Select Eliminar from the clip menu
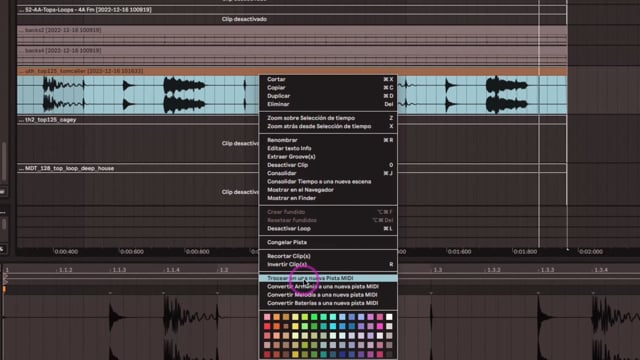 (328, 104)
